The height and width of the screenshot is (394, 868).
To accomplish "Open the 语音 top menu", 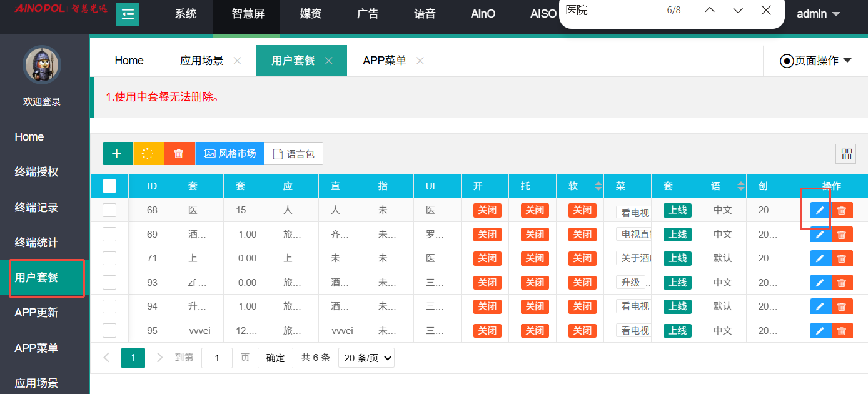I will 425,14.
